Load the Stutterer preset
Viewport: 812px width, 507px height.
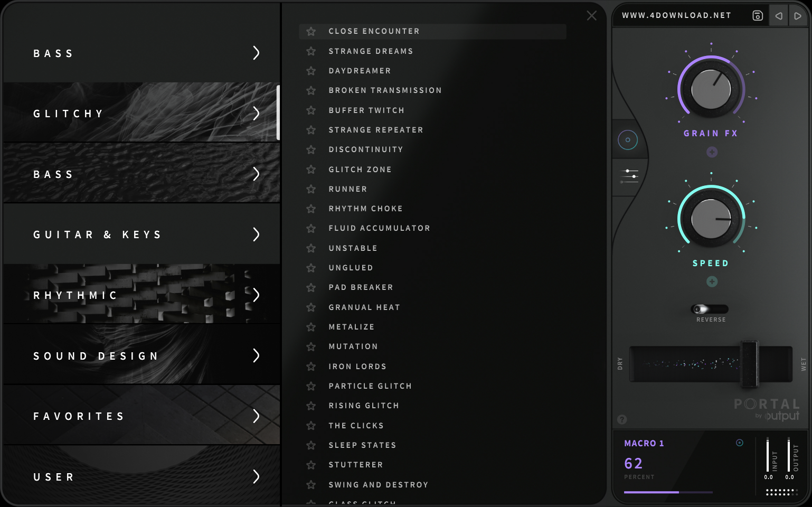(356, 465)
